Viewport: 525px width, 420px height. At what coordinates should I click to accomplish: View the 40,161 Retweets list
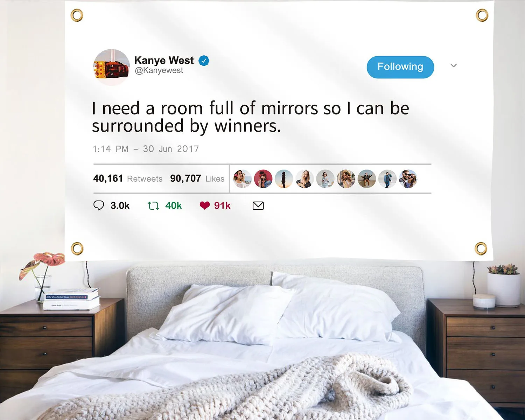[128, 178]
